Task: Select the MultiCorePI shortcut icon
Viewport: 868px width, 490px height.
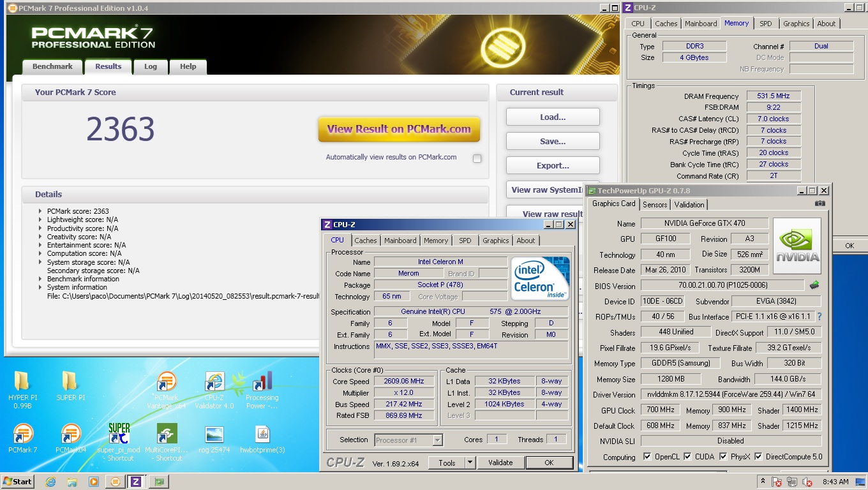Action: [x=167, y=442]
